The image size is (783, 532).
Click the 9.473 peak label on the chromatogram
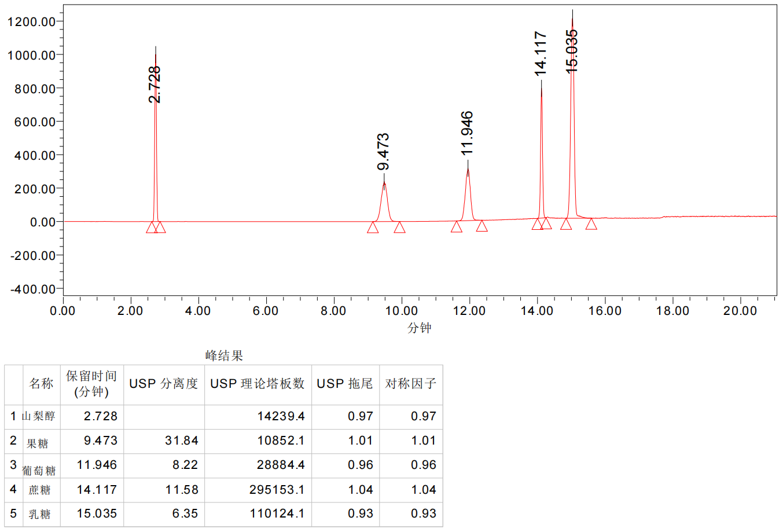[x=383, y=152]
